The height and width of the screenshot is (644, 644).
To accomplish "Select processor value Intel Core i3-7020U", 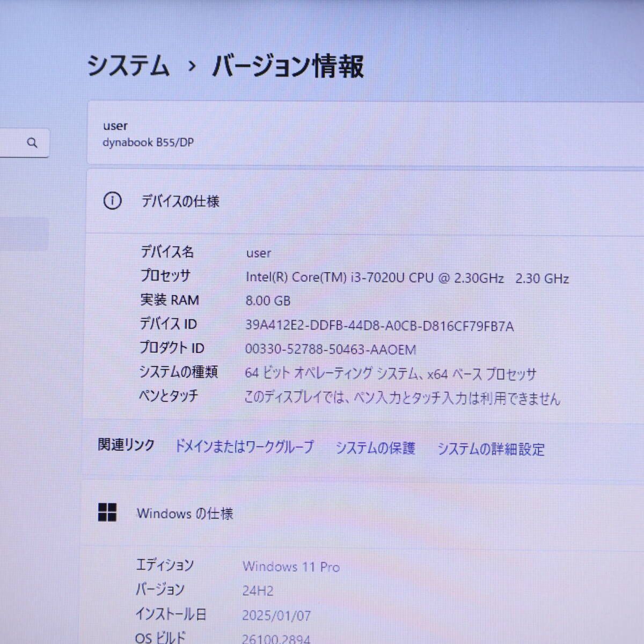I will pyautogui.click(x=407, y=277).
